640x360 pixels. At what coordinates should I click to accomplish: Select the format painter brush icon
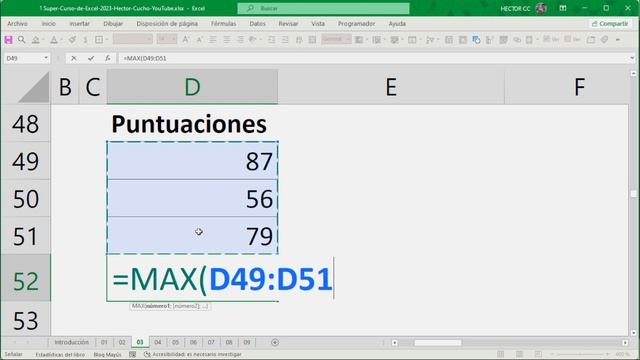72,40
